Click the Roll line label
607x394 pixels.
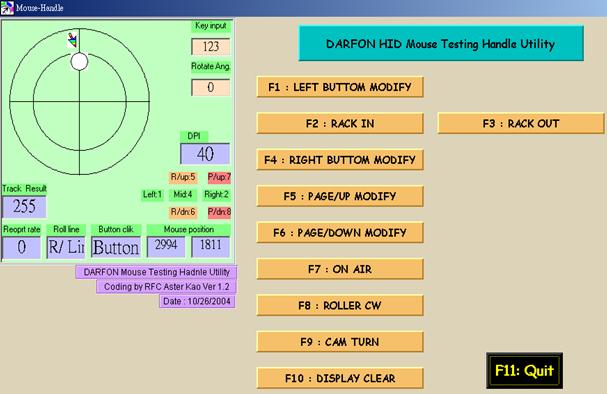click(x=66, y=230)
